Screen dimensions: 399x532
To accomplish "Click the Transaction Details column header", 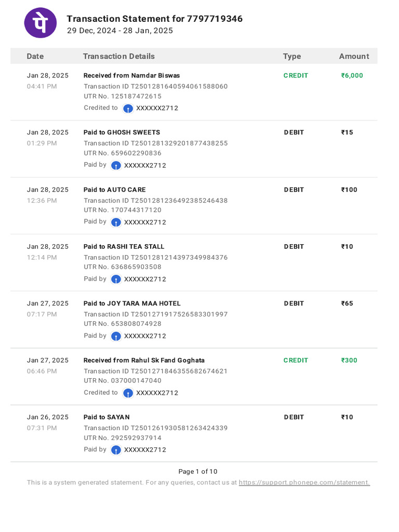I will tap(119, 56).
